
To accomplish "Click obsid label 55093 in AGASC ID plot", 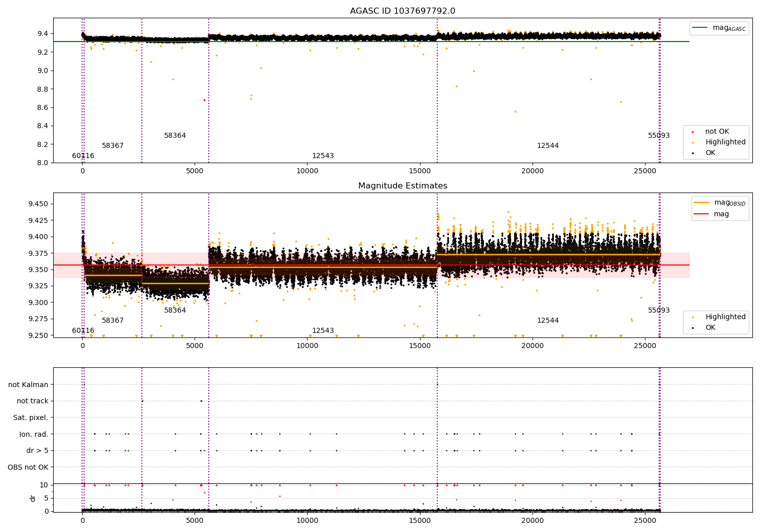I will (x=659, y=136).
